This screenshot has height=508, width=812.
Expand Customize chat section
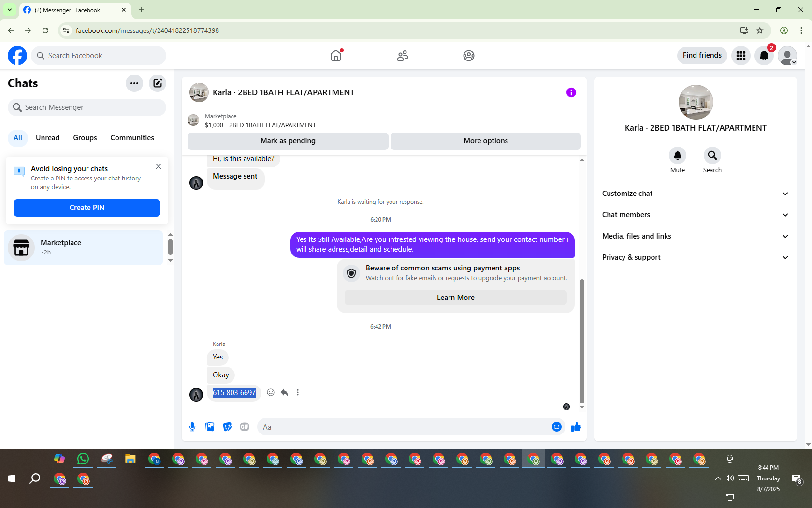696,194
